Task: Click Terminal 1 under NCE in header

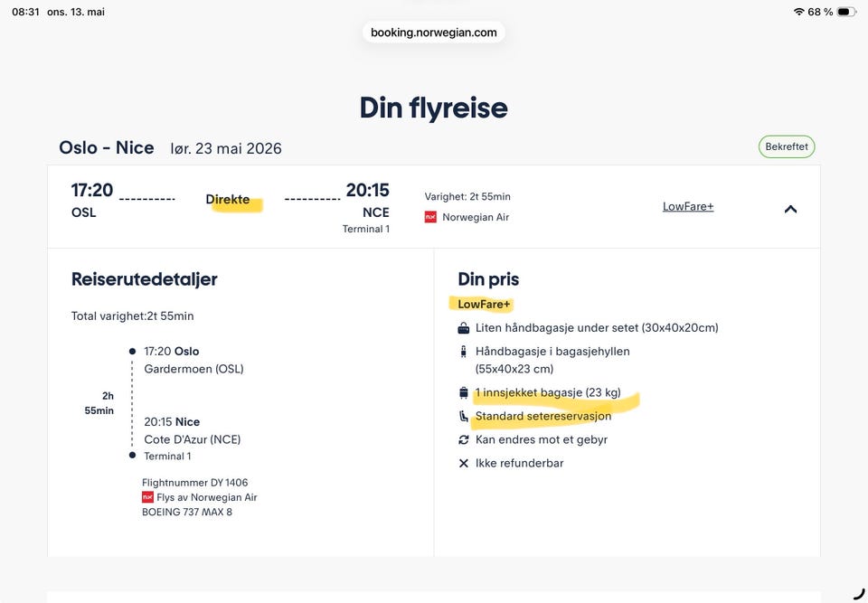Action: (366, 230)
